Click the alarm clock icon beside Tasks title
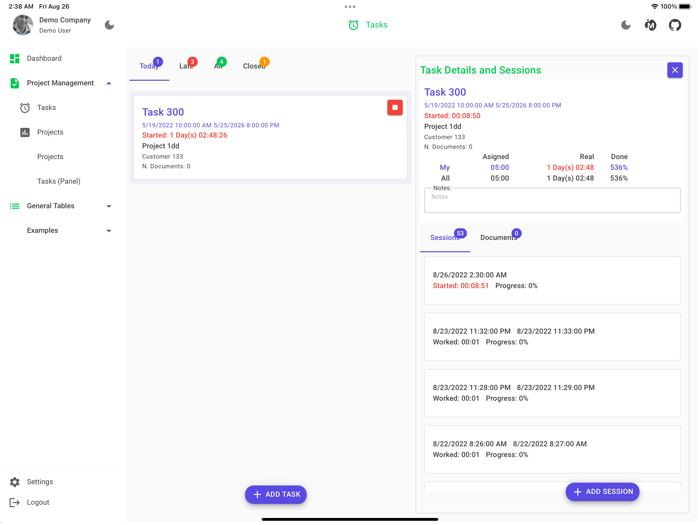 point(354,25)
